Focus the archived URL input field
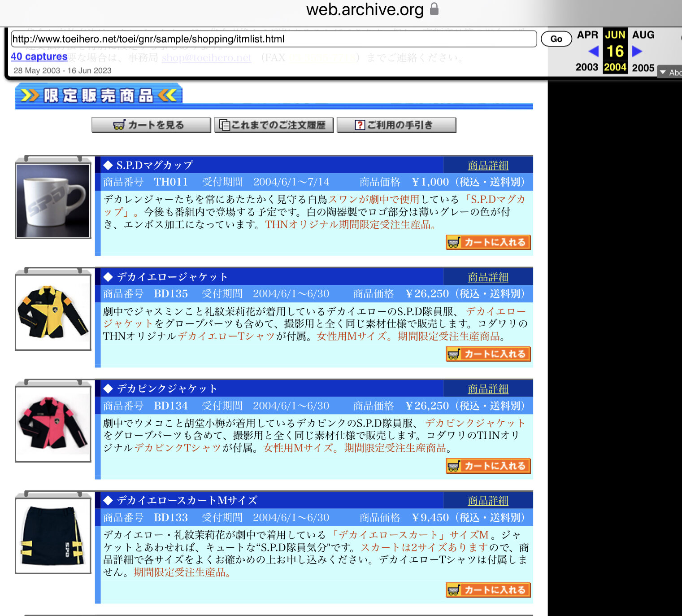Screen dimensions: 682x616 pos(274,39)
